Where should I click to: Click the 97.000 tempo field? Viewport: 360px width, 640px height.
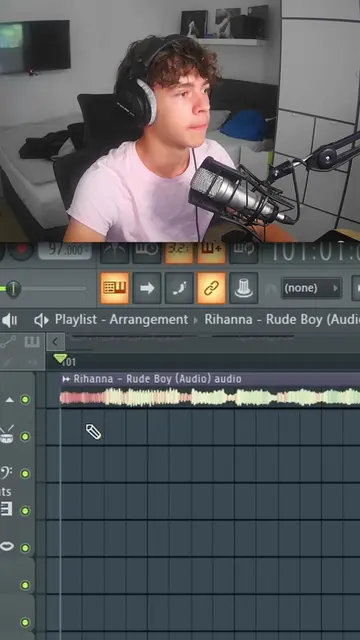pos(64,250)
